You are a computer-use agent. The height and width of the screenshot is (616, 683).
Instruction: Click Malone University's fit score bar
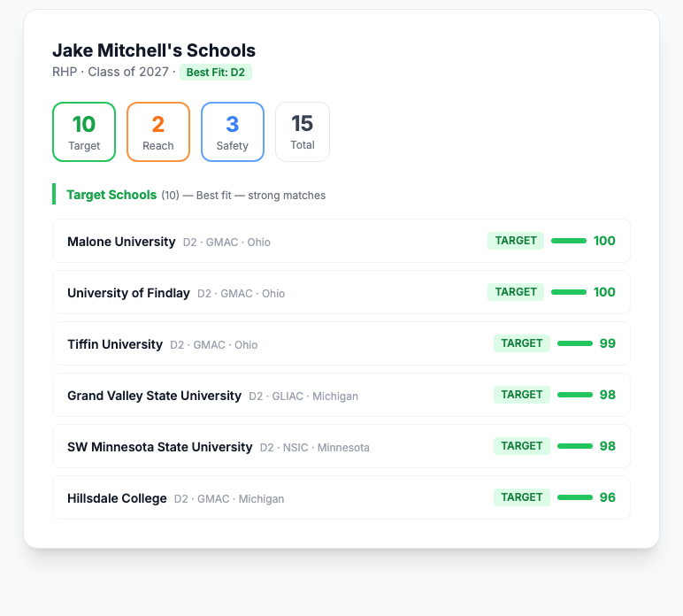point(569,241)
